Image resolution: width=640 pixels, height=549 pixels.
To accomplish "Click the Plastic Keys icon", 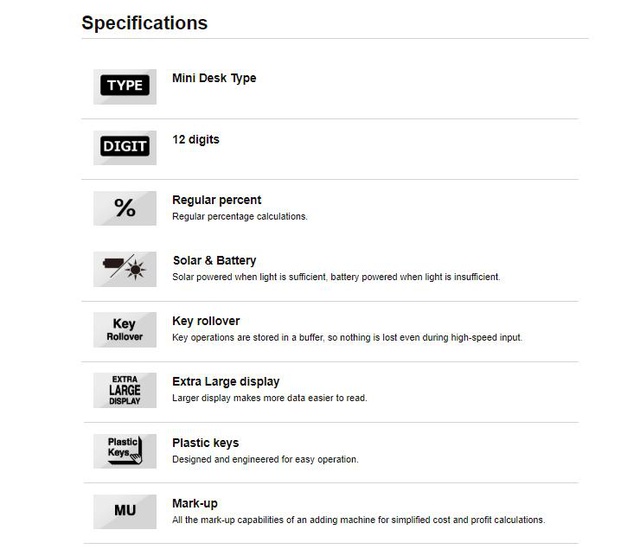I will point(125,451).
